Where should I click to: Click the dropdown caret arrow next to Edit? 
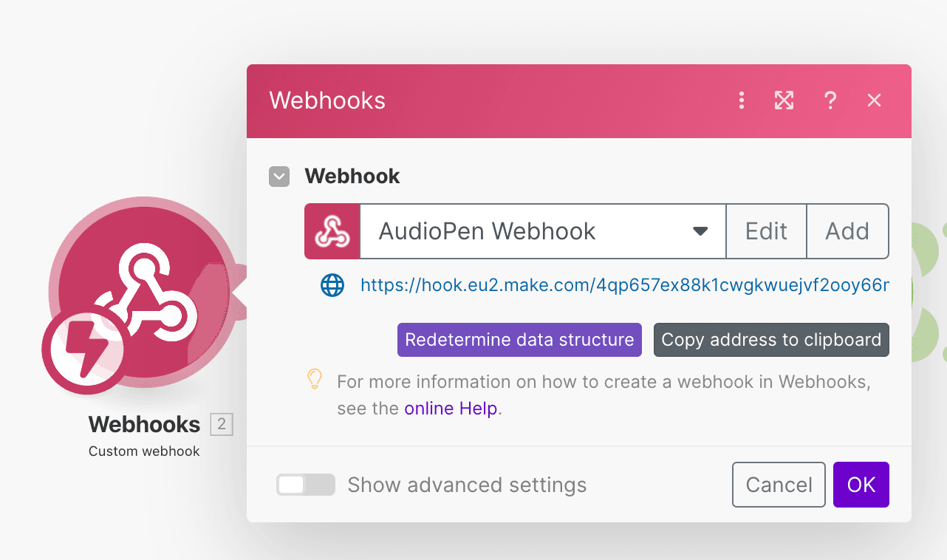[700, 232]
